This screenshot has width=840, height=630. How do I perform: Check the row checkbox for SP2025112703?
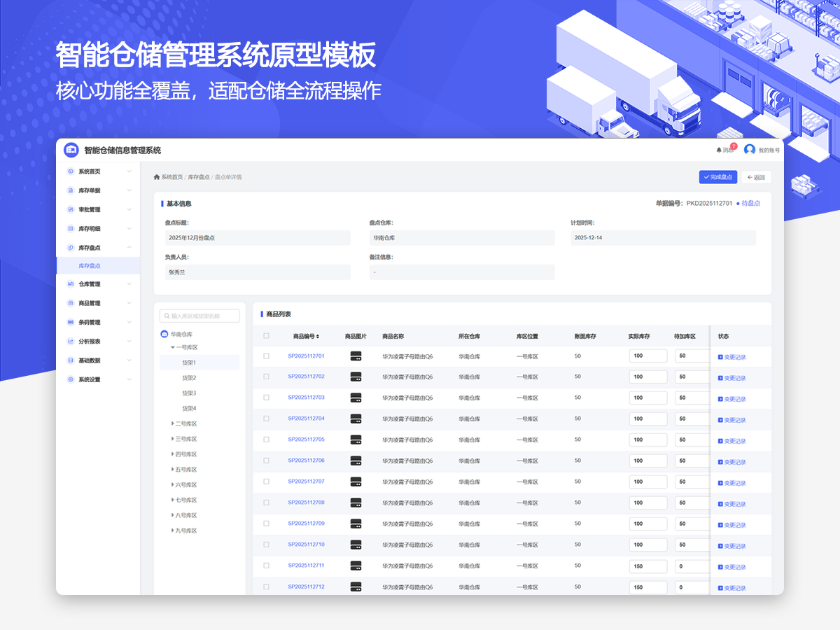pyautogui.click(x=266, y=398)
